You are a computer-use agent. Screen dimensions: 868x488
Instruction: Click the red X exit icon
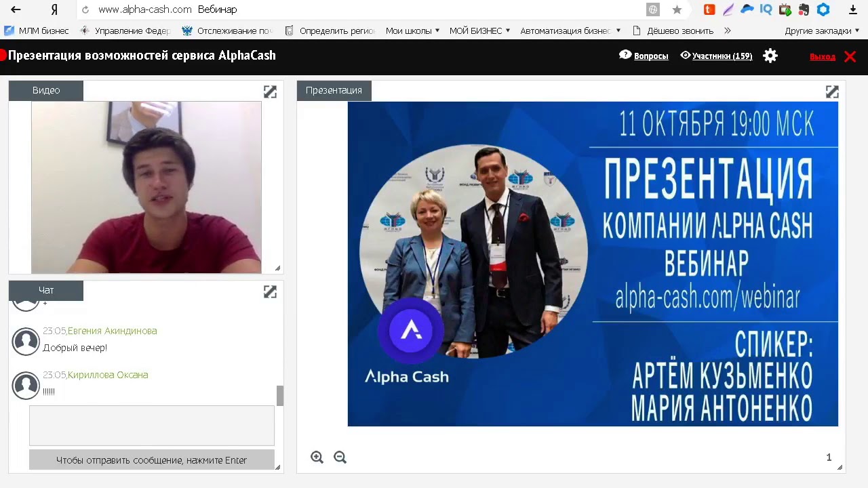click(x=850, y=56)
